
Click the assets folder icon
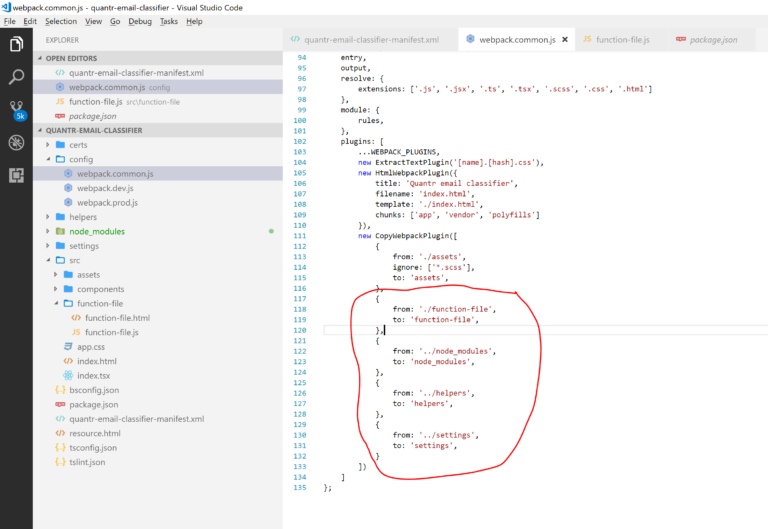click(x=69, y=274)
